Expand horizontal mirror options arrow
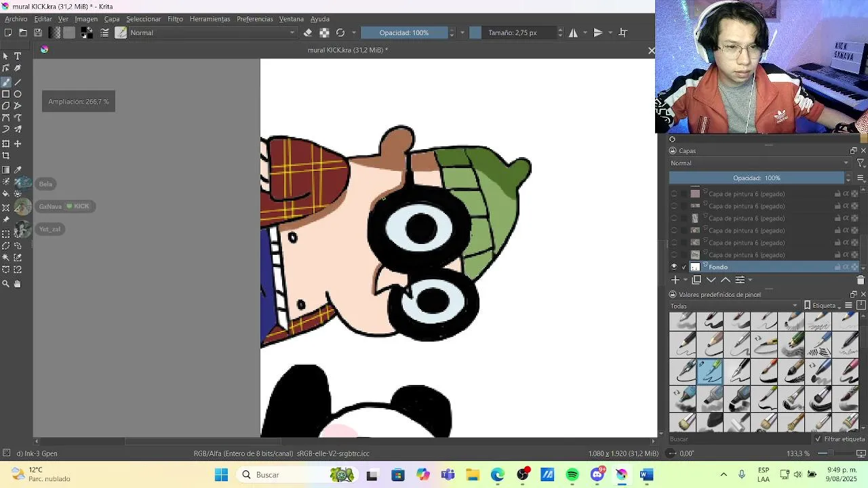The height and width of the screenshot is (488, 868). [585, 33]
